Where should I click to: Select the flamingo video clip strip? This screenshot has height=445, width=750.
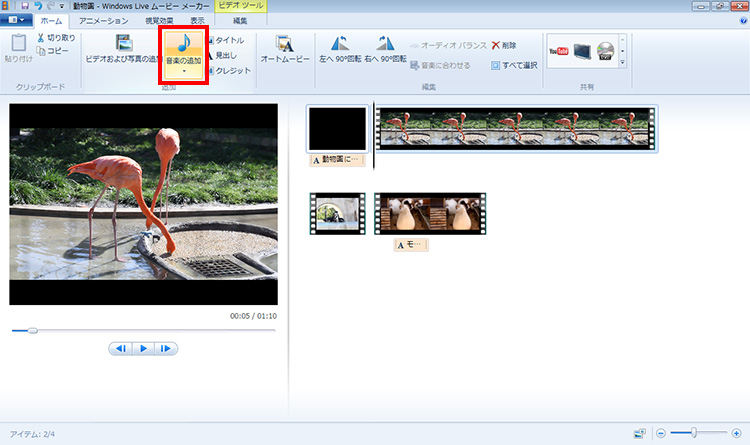(516, 129)
